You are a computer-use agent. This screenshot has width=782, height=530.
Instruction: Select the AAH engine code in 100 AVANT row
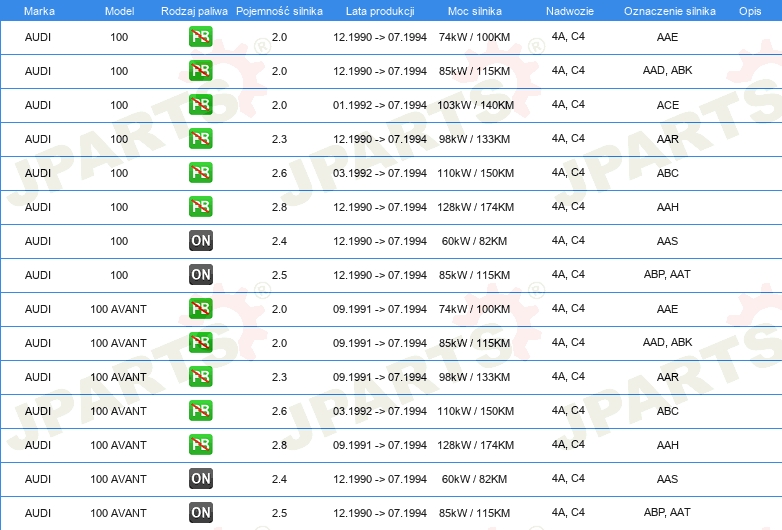[667, 445]
